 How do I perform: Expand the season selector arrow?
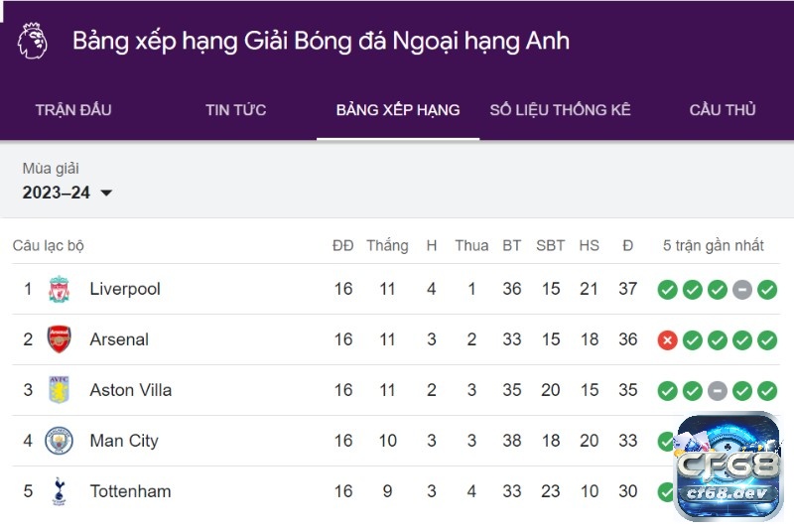click(106, 193)
